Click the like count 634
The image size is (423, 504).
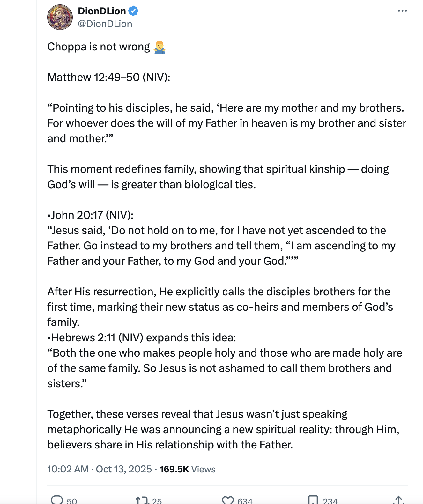[245, 501]
